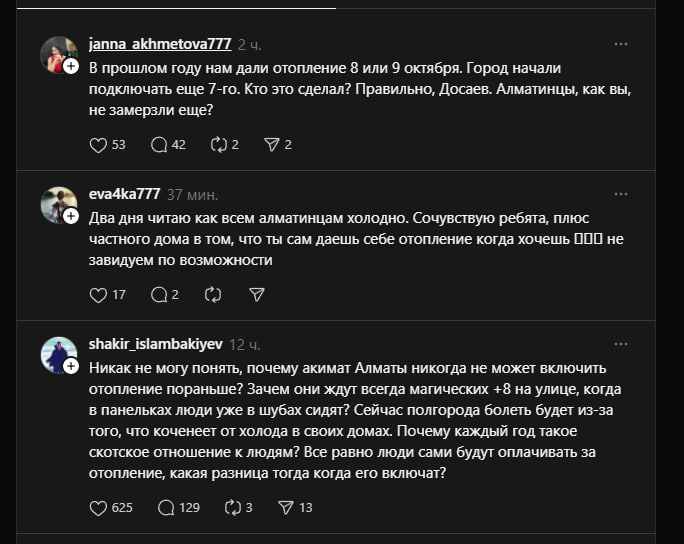The width and height of the screenshot is (684, 544).
Task: Share the shakir_islambakiyev post
Action: pos(284,508)
